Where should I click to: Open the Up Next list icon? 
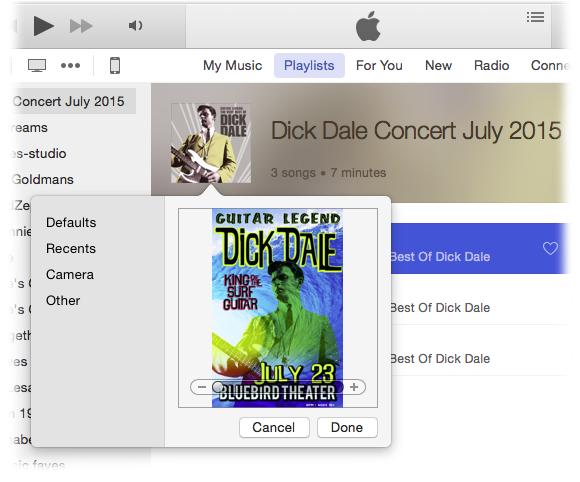coord(535,17)
